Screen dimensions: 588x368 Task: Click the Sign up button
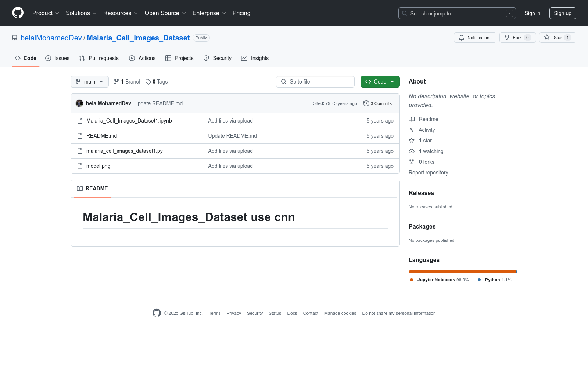(x=563, y=13)
